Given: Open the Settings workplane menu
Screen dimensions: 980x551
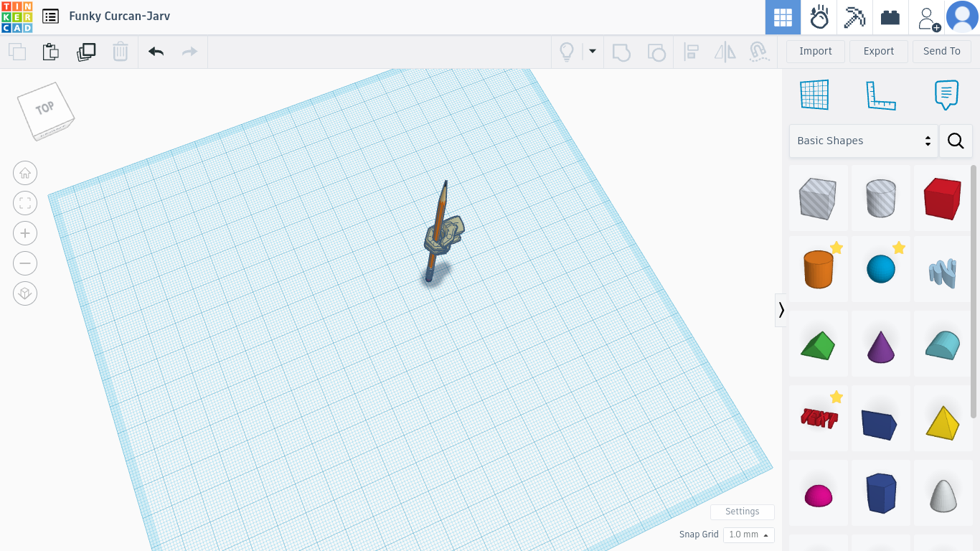Looking at the screenshot, I should [x=743, y=512].
